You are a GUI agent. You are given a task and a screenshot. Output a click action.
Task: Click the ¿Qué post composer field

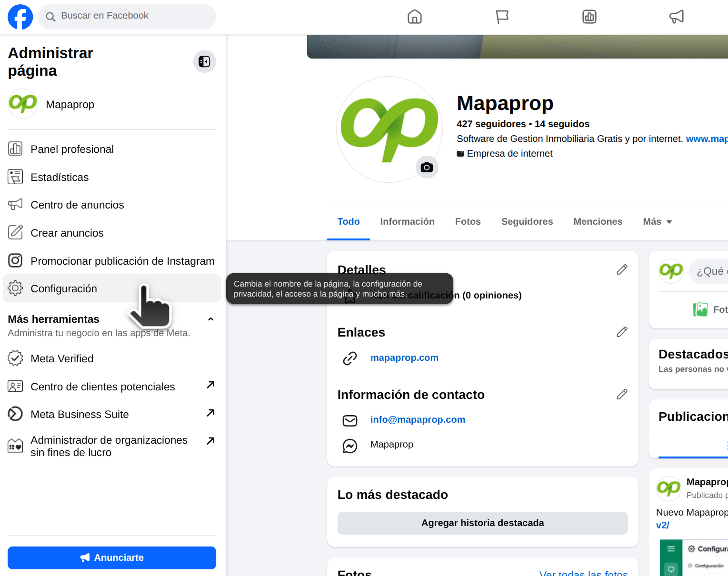[x=708, y=271]
